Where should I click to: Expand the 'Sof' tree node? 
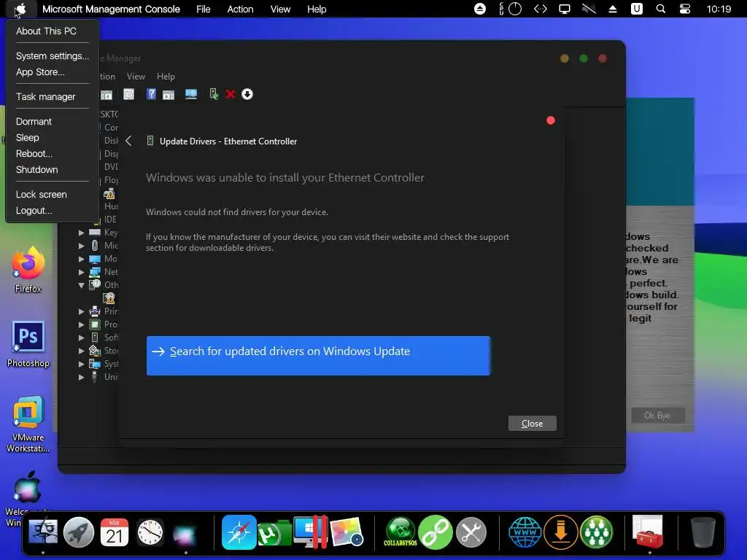point(82,338)
